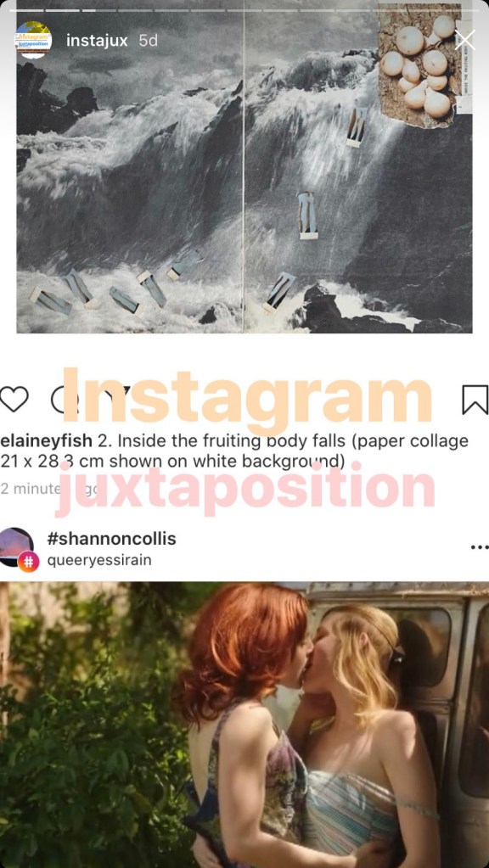This screenshot has height=868, width=489.
Task: Open the #shannoncollis hashtag avatar thumbnail
Action: pyautogui.click(x=16, y=546)
